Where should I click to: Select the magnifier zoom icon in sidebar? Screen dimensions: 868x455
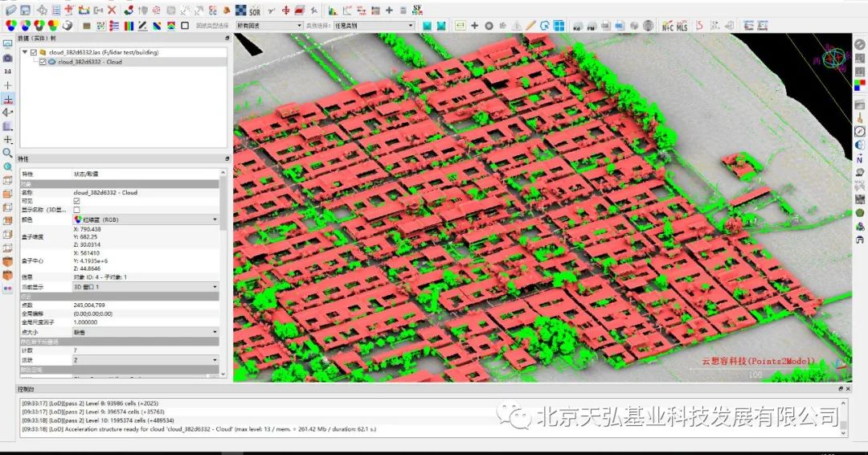click(x=8, y=153)
